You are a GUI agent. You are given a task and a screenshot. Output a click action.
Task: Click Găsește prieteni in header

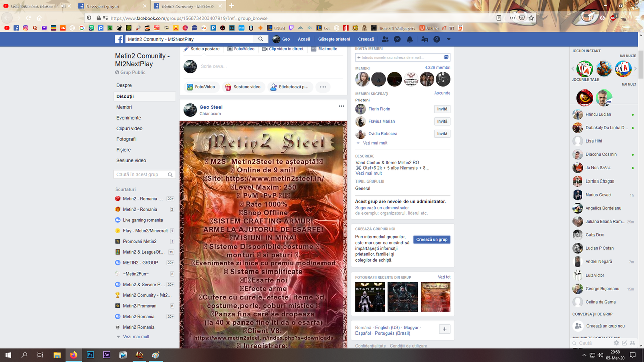(334, 39)
